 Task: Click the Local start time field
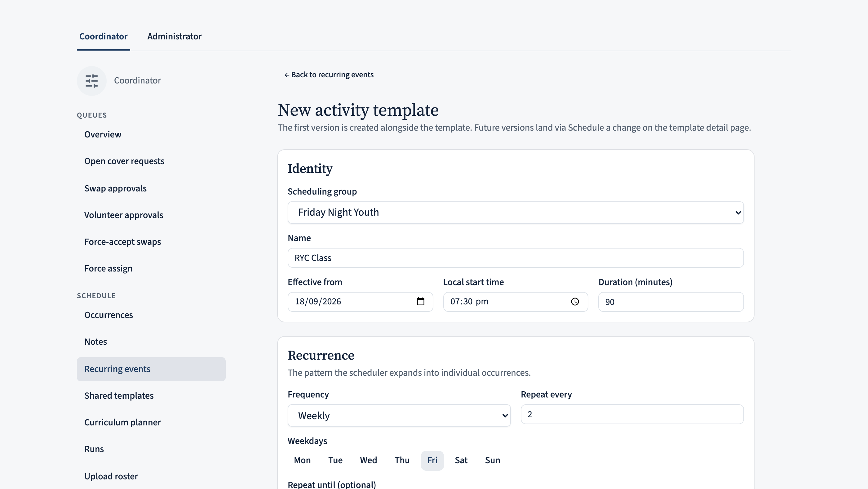tap(516, 302)
